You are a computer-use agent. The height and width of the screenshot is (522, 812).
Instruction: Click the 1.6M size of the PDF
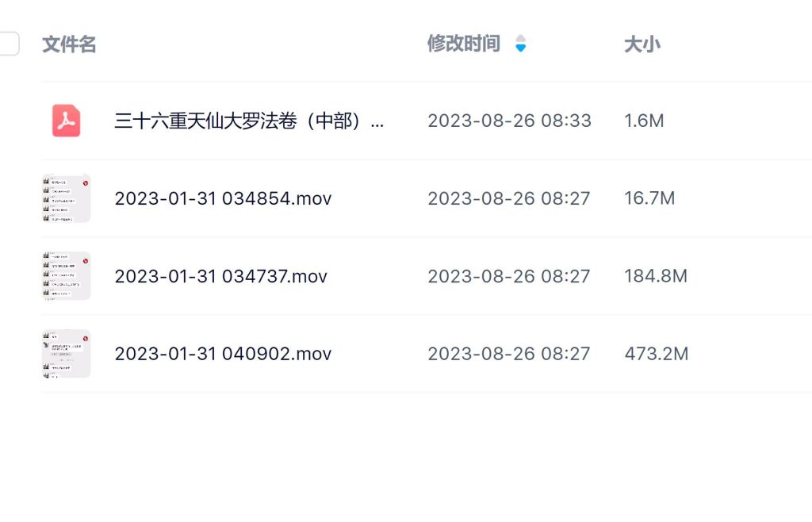(644, 121)
